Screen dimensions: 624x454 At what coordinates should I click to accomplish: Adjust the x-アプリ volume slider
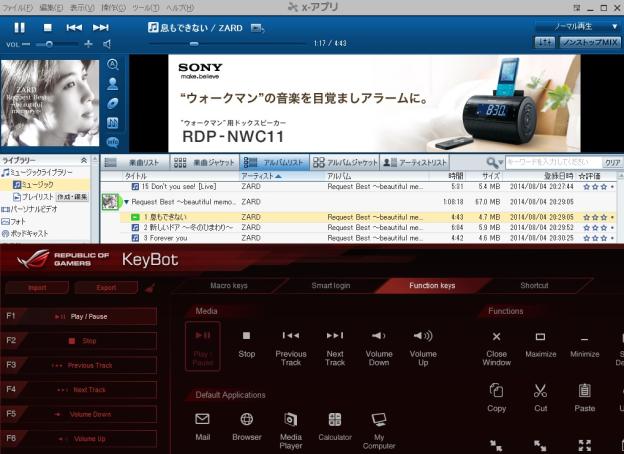coord(48,44)
